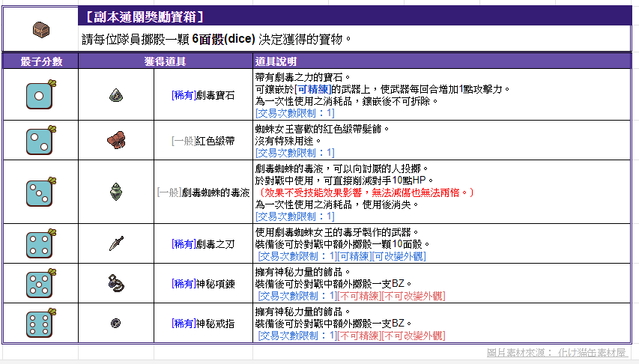Click the 道具說明 column header
This screenshot has height=364, width=639.
276,61
